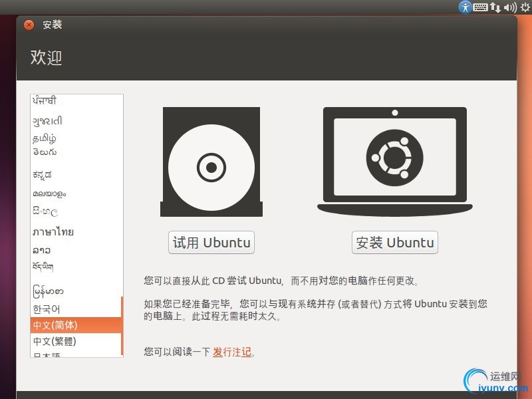
Task: Open the network connections indicator
Action: tap(495, 7)
